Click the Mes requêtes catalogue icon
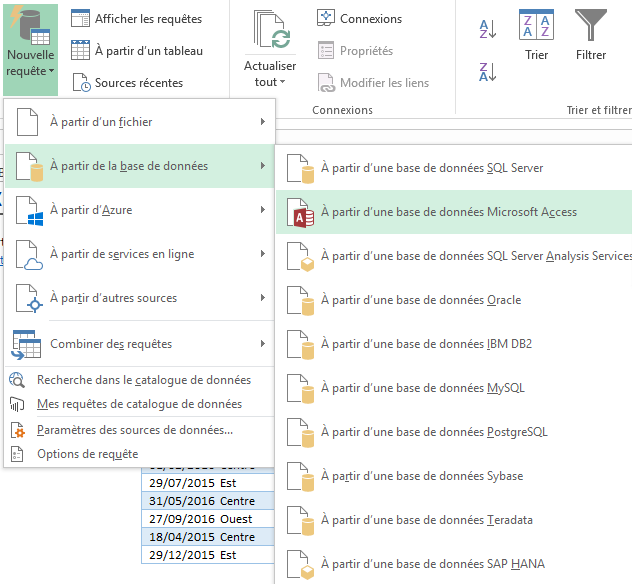 click(x=17, y=404)
